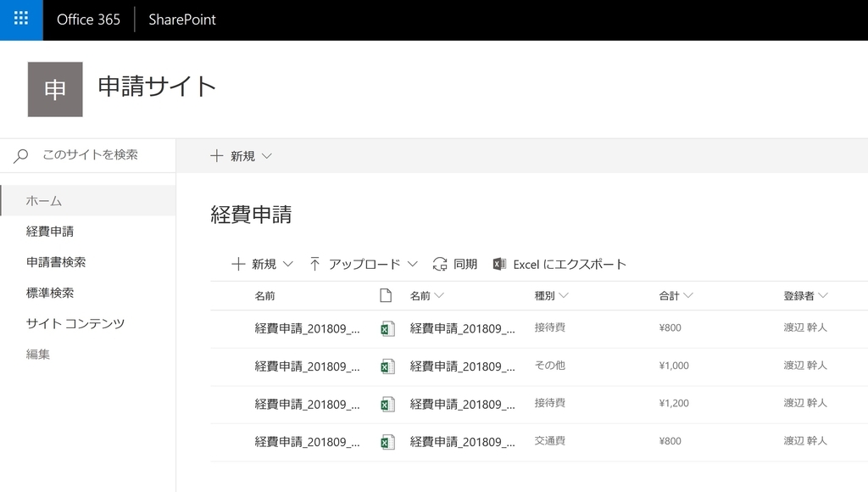Open the Excel icon on the 接待費 ¥800 row

pyautogui.click(x=387, y=327)
